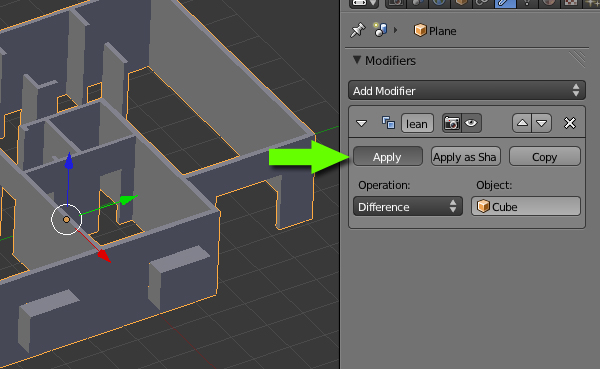
Task: Click the Object field showing Cube
Action: coord(526,207)
